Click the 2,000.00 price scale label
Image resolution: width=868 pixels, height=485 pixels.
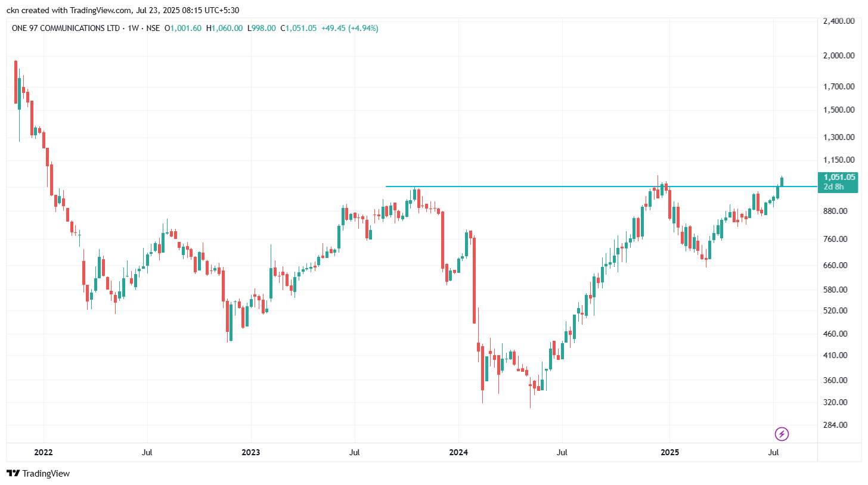click(x=839, y=56)
